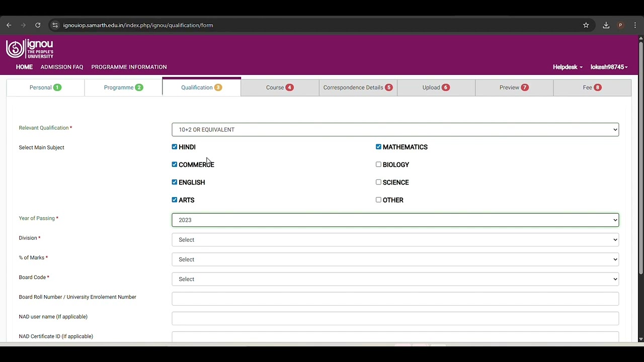The width and height of the screenshot is (644, 362).
Task: Click the browser back arrow
Action: 9,25
